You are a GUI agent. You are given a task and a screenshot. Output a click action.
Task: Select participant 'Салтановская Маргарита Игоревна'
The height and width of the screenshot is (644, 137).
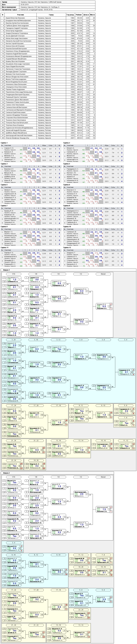pyautogui.click(x=19, y=110)
